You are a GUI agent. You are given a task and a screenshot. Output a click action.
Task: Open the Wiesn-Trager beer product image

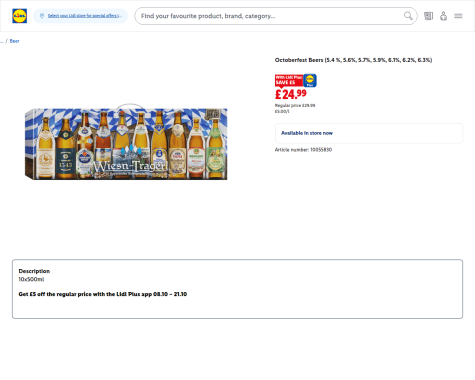(126, 143)
